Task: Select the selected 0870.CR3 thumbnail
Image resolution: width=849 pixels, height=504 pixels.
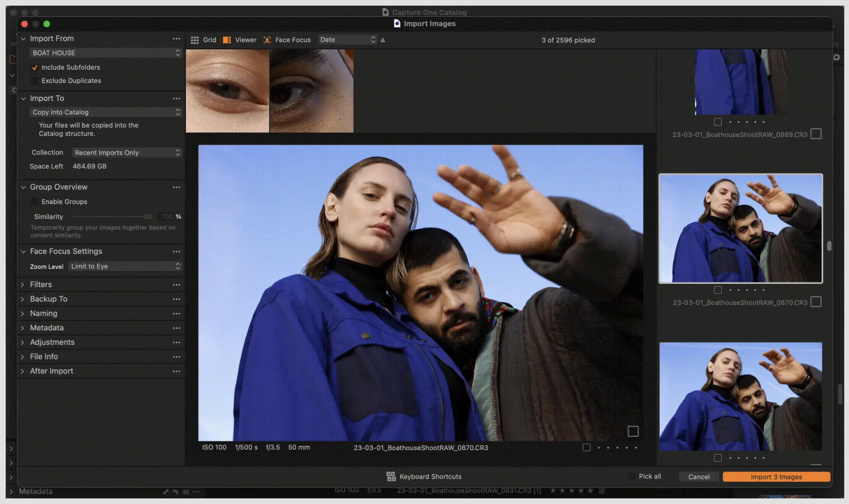Action: (741, 229)
